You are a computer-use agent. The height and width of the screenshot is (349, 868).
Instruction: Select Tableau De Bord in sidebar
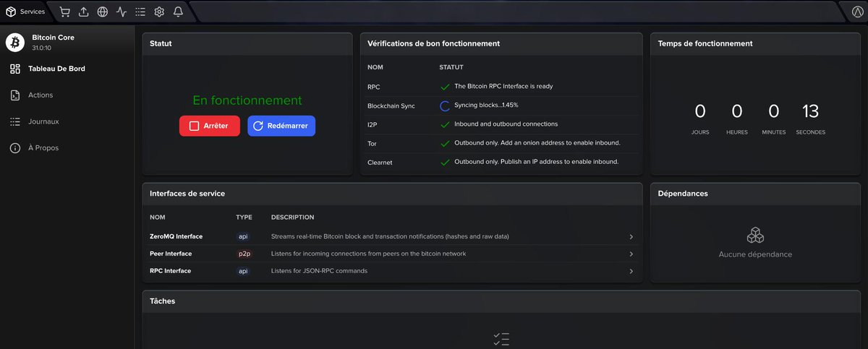(x=56, y=69)
